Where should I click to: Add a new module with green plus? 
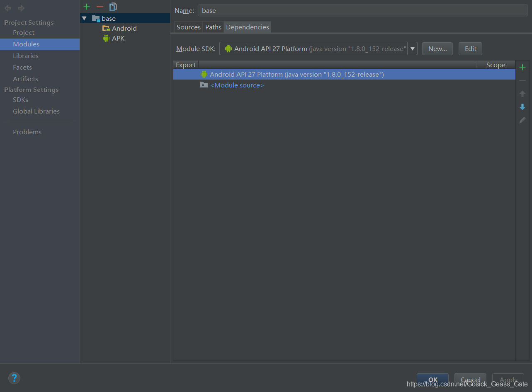point(87,7)
